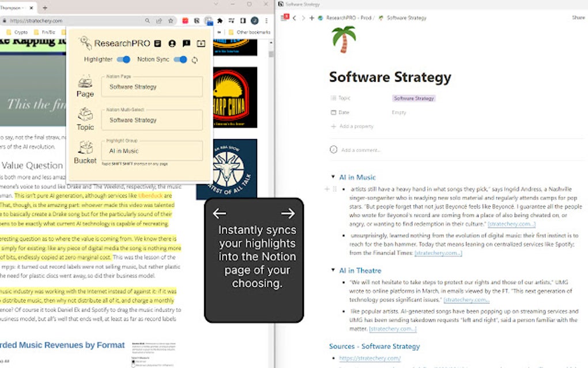Open the Notion Page dropdown showing Software Strategy
This screenshot has height=368, width=588.
(152, 87)
